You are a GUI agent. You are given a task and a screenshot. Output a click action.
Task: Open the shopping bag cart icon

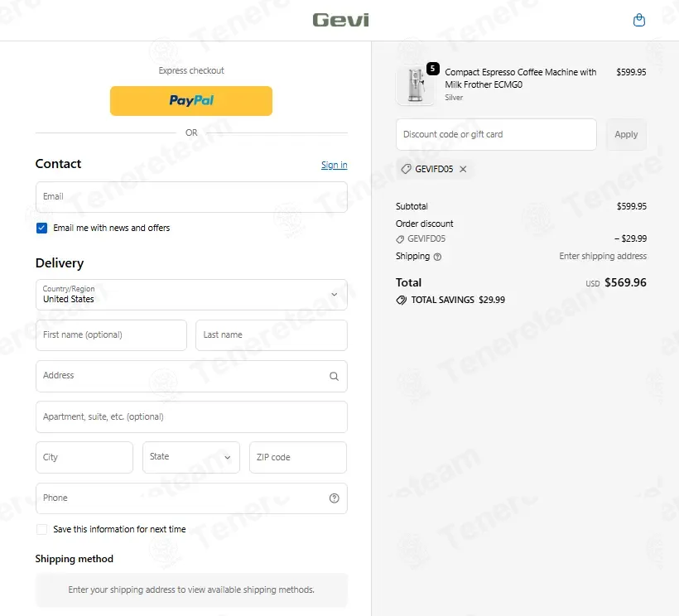(638, 20)
